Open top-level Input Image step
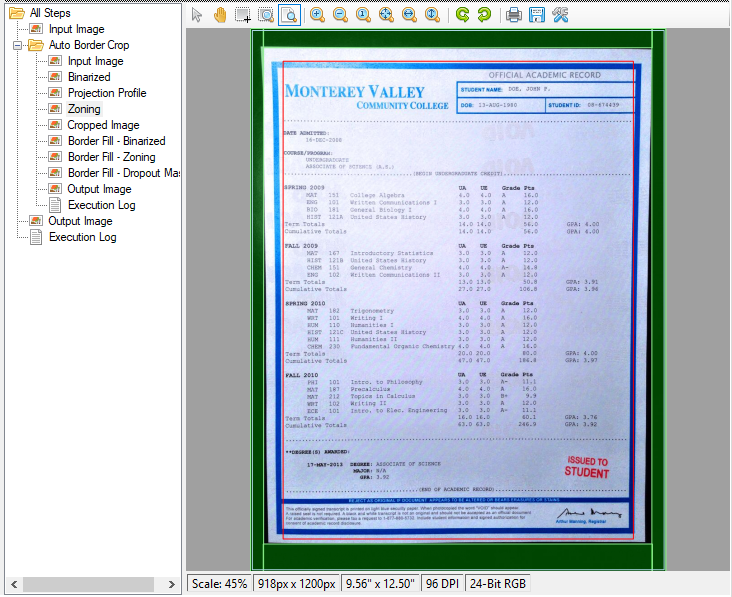This screenshot has width=732, height=597. point(77,29)
